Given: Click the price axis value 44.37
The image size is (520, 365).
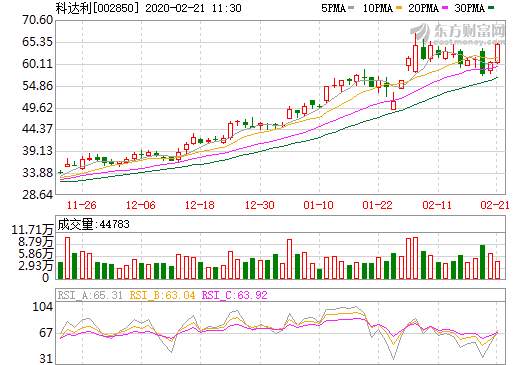Looking at the screenshot, I should click(38, 129).
